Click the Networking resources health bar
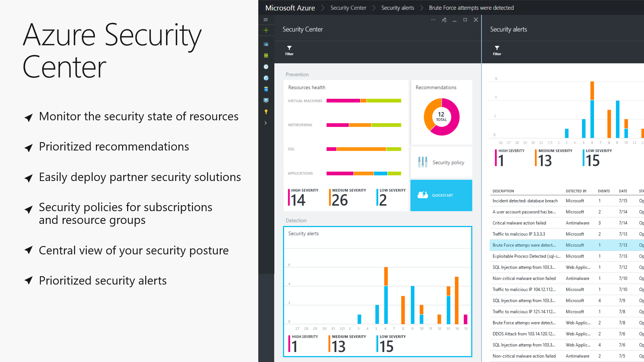The height and width of the screenshot is (362, 644). (x=364, y=125)
